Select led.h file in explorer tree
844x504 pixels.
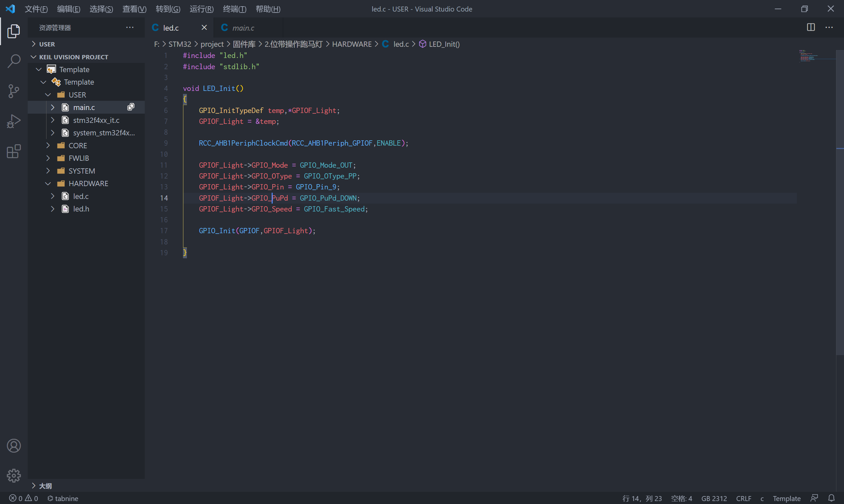click(x=81, y=209)
